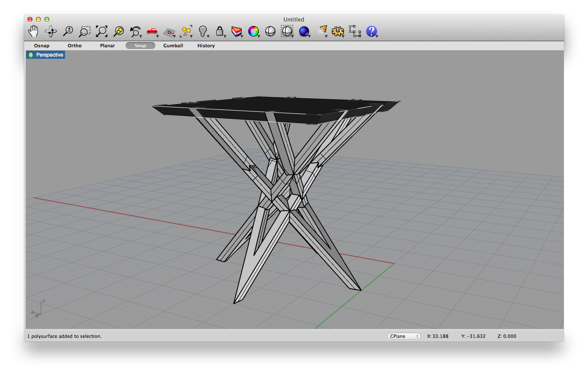Viewport: 588px width, 375px height.
Task: Click the lightbulb show objects icon
Action: tap(203, 31)
